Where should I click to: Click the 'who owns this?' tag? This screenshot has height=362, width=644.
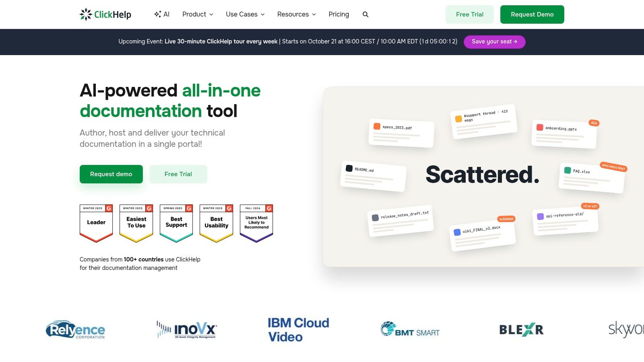pyautogui.click(x=613, y=167)
